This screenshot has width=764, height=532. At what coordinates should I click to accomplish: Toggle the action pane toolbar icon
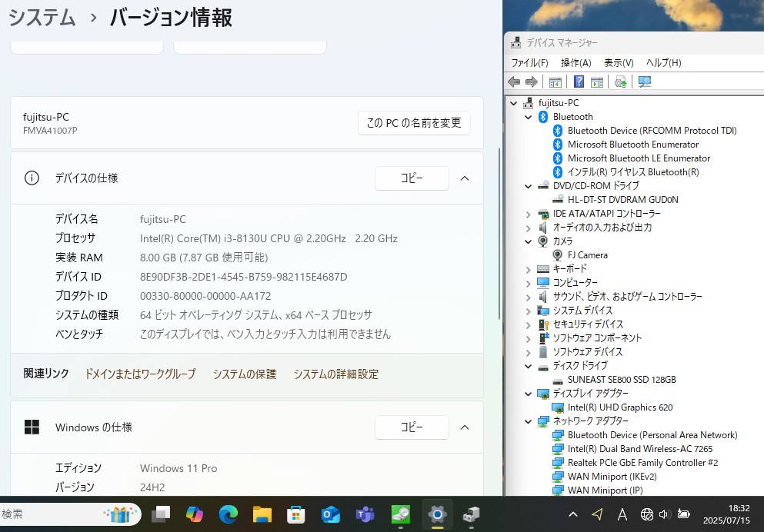point(597,81)
